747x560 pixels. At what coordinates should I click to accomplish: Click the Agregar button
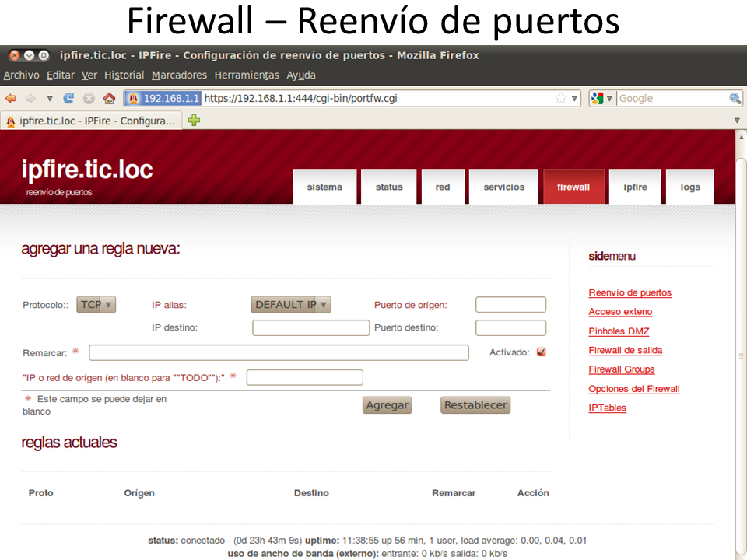coord(387,405)
